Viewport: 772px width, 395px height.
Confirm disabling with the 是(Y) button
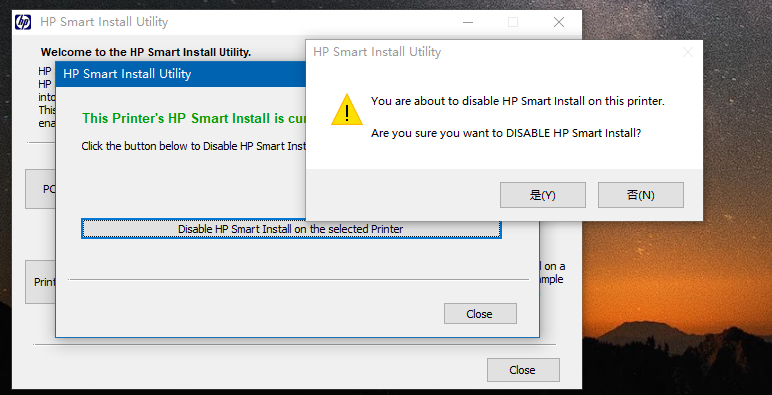click(543, 195)
